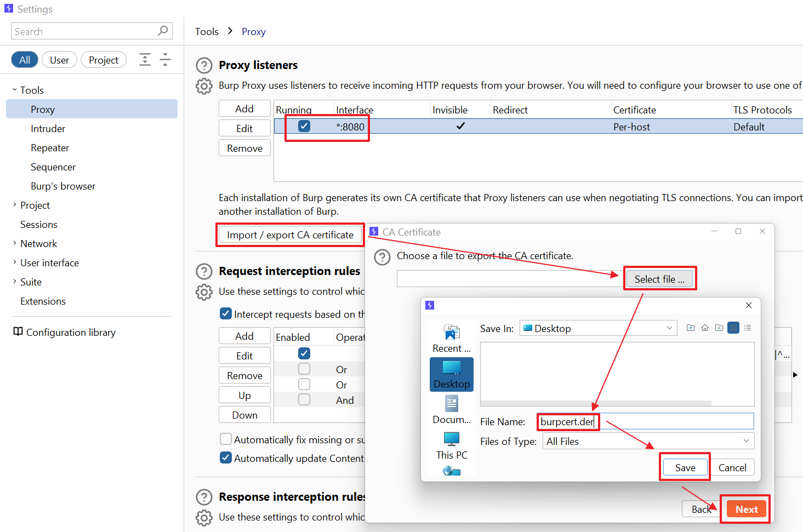The height and width of the screenshot is (532, 803).
Task: Click Select file button
Action: pos(659,279)
